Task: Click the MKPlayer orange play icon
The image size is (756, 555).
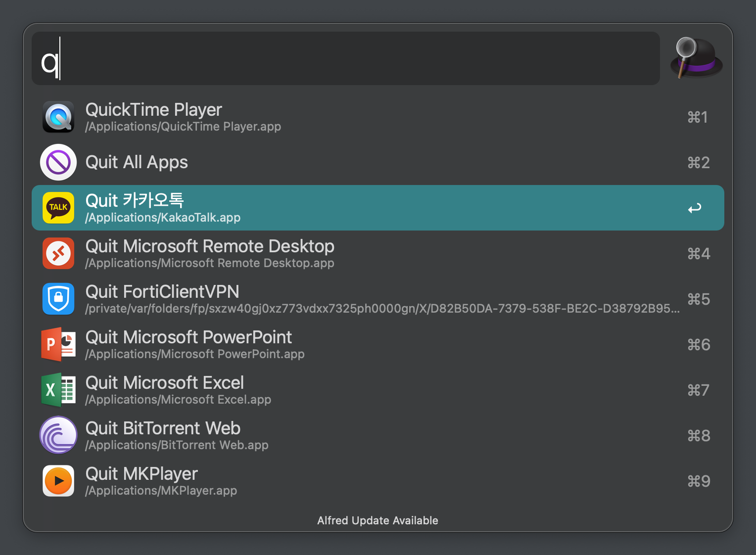Action: pyautogui.click(x=58, y=481)
